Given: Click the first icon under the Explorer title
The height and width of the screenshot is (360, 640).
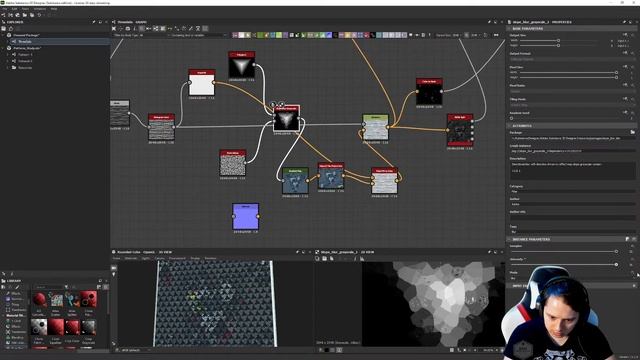Looking at the screenshot, I should coord(4,29).
